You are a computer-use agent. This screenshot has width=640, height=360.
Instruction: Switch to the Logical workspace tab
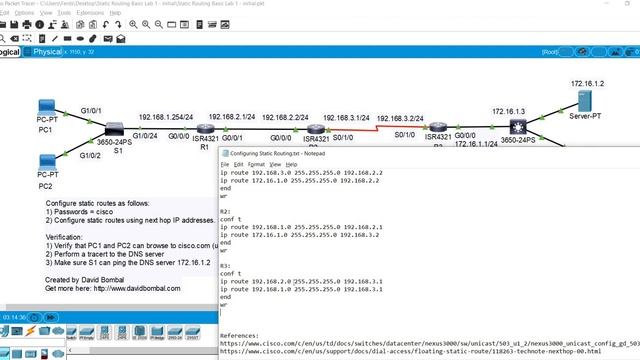9,52
